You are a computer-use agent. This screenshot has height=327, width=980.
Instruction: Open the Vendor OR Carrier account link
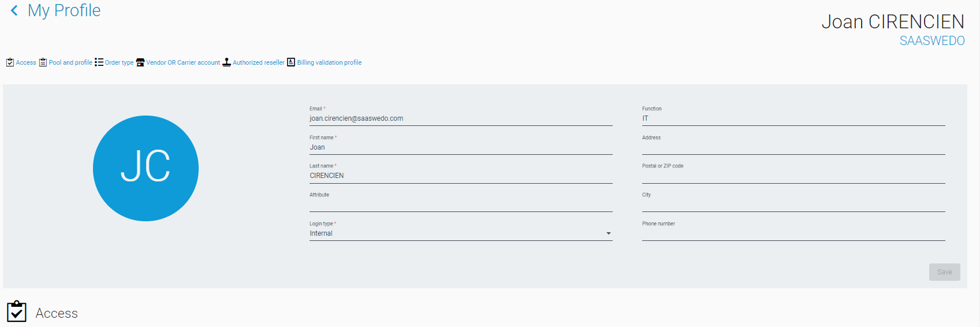coord(183,62)
